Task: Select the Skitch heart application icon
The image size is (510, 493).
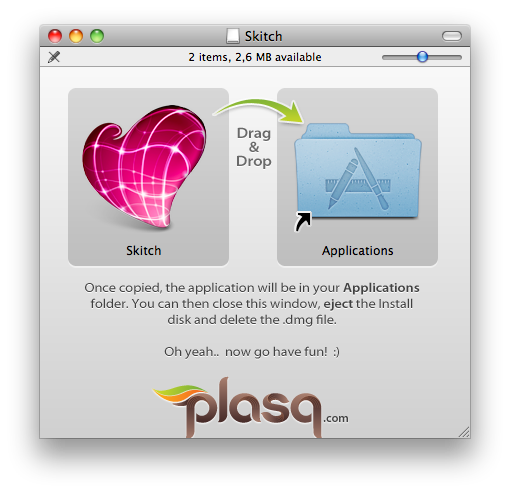Action: [144, 167]
